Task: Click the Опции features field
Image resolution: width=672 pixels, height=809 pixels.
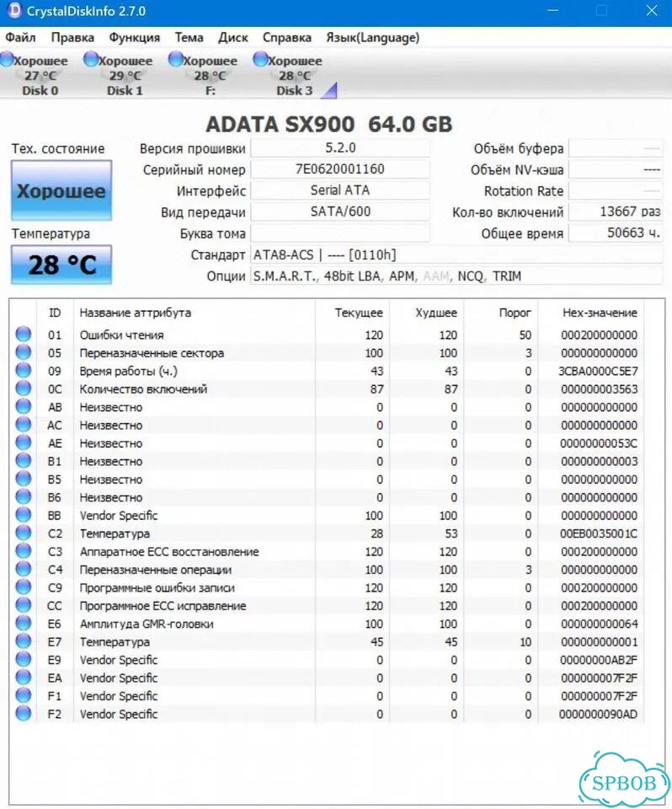Action: point(456,276)
